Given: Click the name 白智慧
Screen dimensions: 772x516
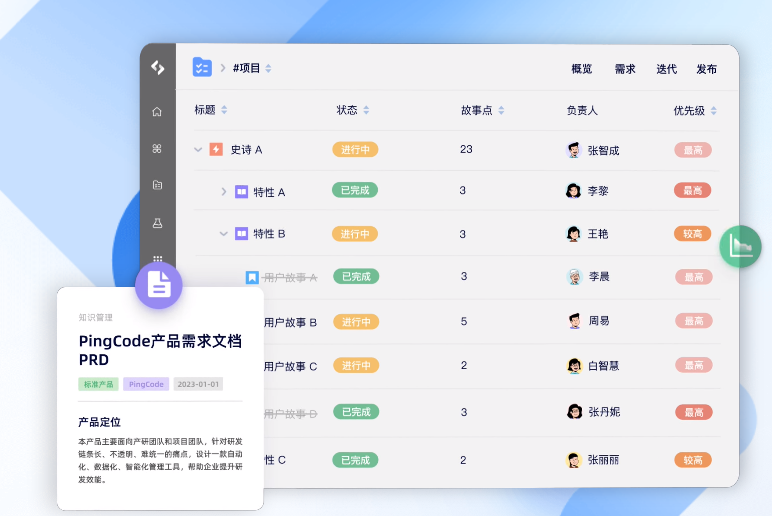Looking at the screenshot, I should pos(604,366).
